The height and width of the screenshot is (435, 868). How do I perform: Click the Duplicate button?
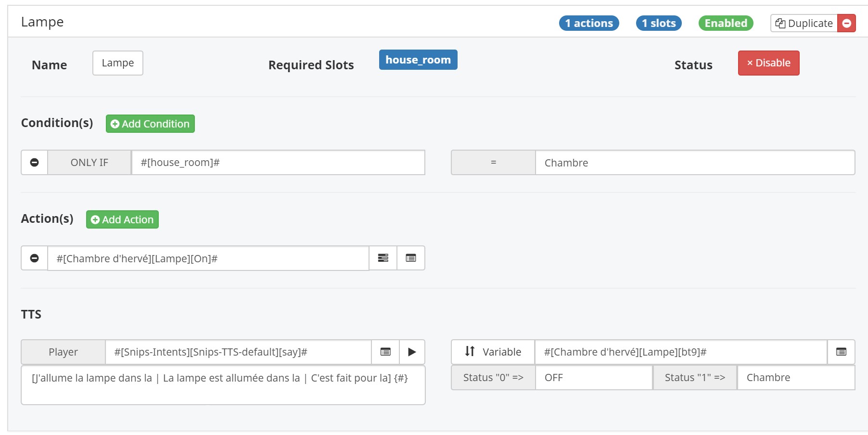pyautogui.click(x=804, y=23)
